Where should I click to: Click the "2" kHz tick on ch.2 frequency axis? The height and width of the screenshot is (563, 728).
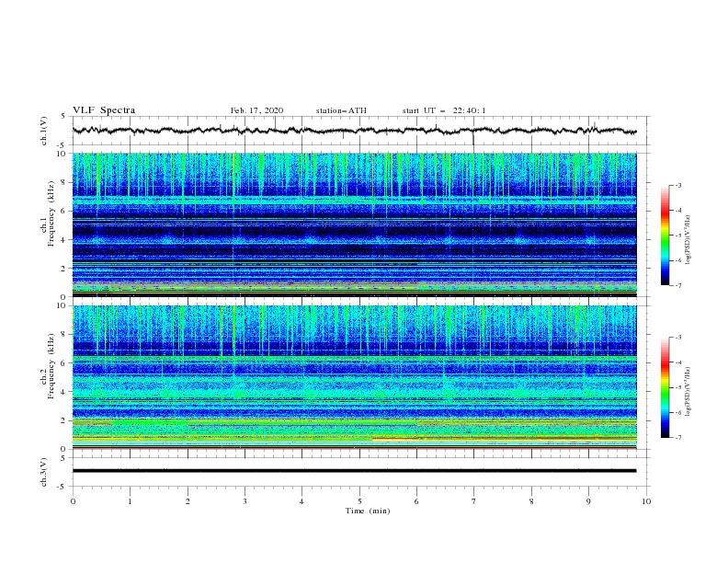(64, 420)
